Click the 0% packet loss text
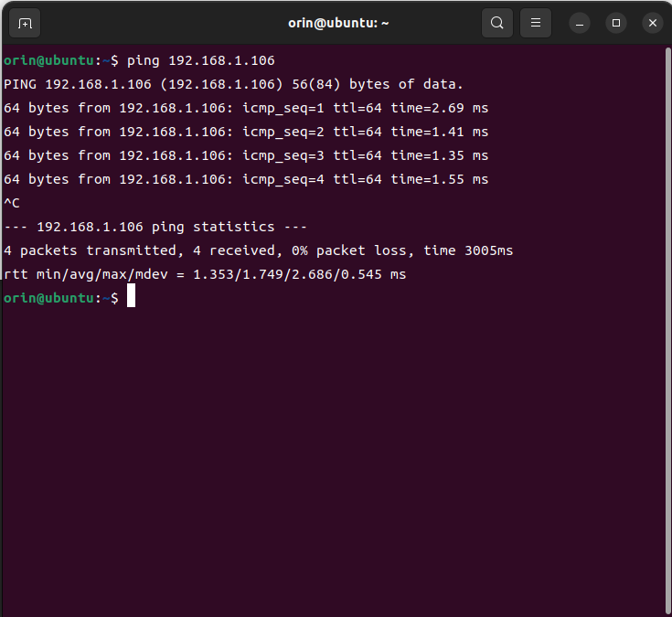Image resolution: width=672 pixels, height=617 pixels. 349,250
